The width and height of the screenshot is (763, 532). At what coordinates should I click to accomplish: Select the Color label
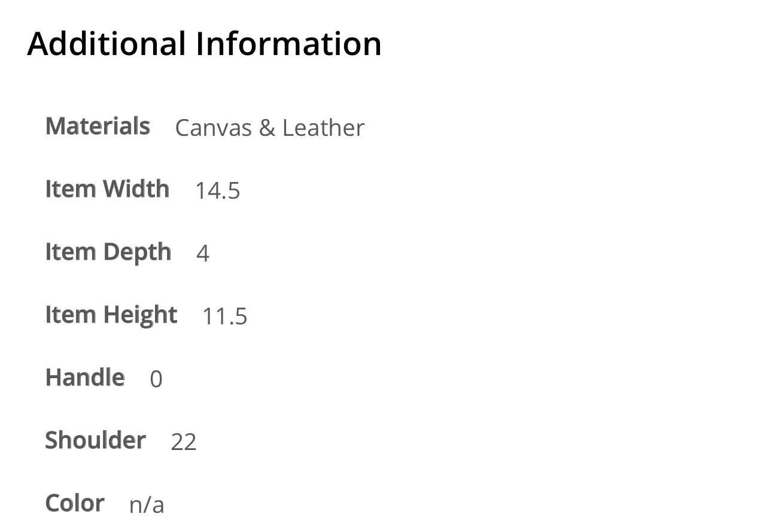[x=75, y=503]
